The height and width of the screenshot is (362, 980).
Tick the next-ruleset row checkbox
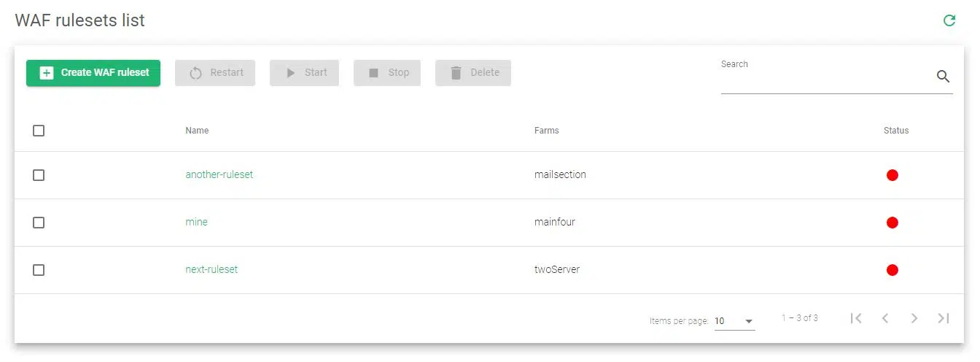pyautogui.click(x=39, y=270)
